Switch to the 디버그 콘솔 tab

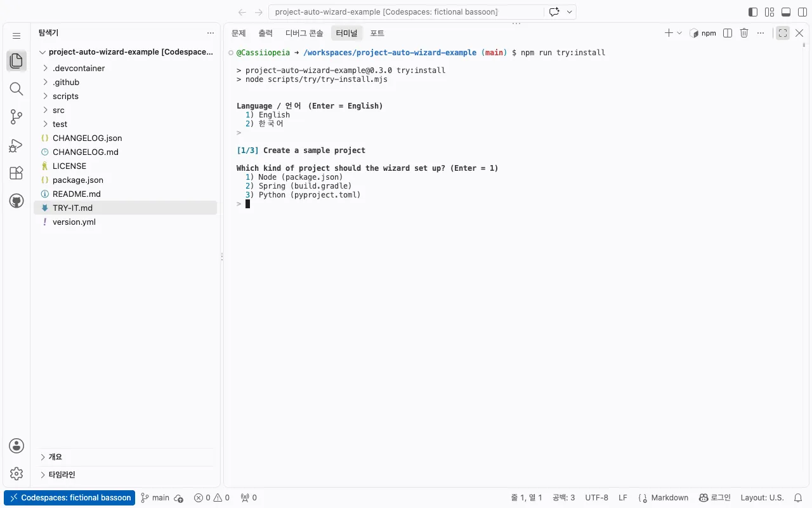(304, 33)
